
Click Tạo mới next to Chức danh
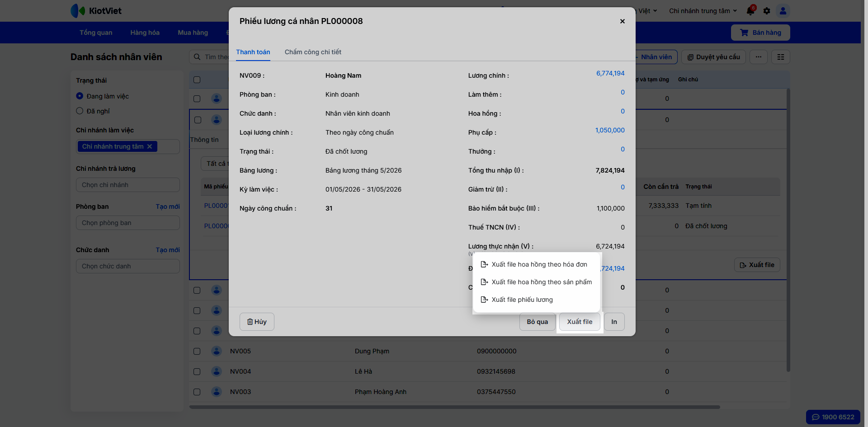tap(168, 250)
